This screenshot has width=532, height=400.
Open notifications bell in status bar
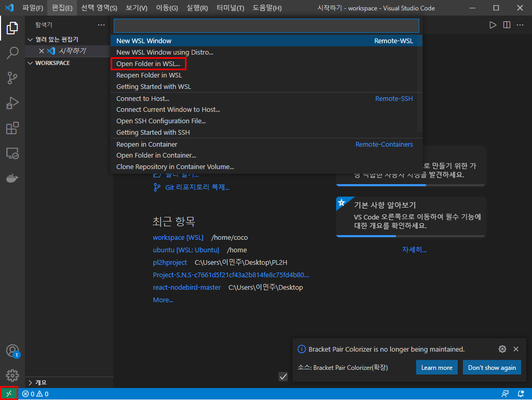[x=521, y=394]
